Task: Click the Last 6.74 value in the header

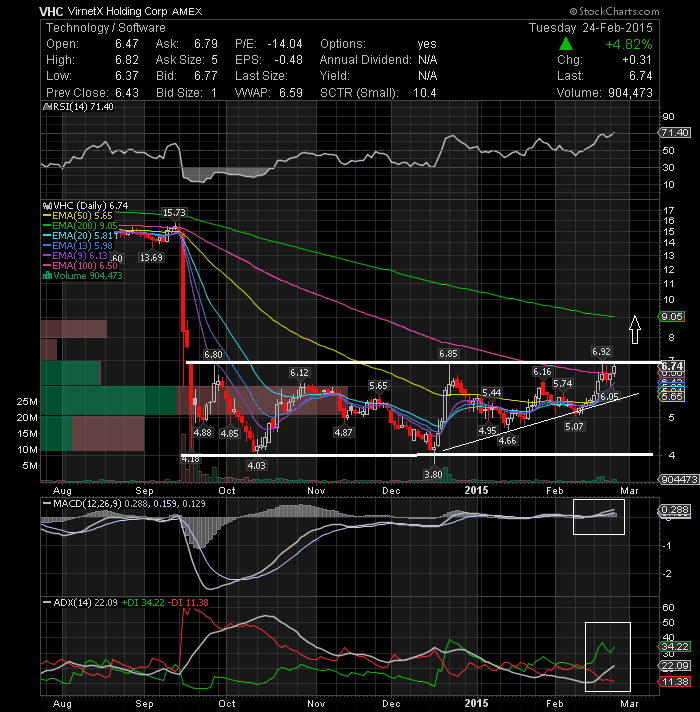Action: coord(641,76)
